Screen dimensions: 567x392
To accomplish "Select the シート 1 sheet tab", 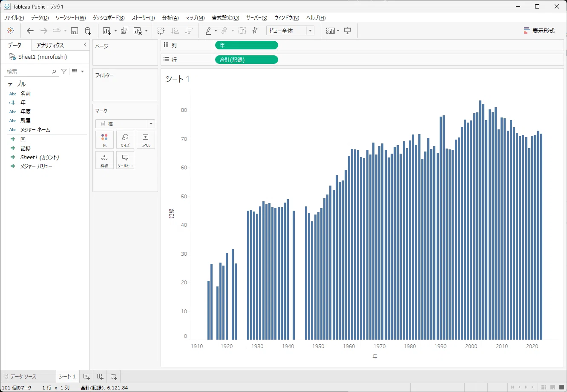I will [x=67, y=377].
